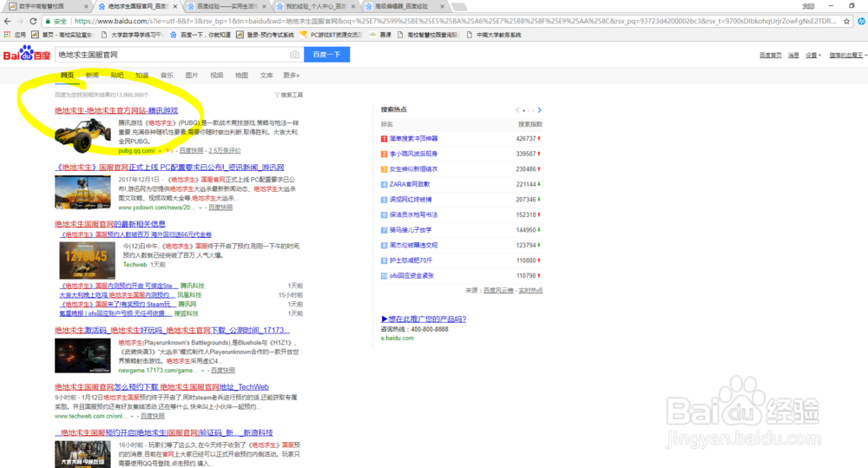This screenshot has width=868, height=468.
Task: Select the 图片 search category
Action: [x=192, y=76]
